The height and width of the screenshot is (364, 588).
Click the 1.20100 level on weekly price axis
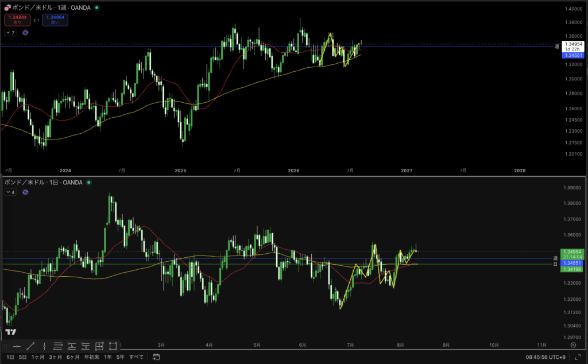[x=574, y=154]
